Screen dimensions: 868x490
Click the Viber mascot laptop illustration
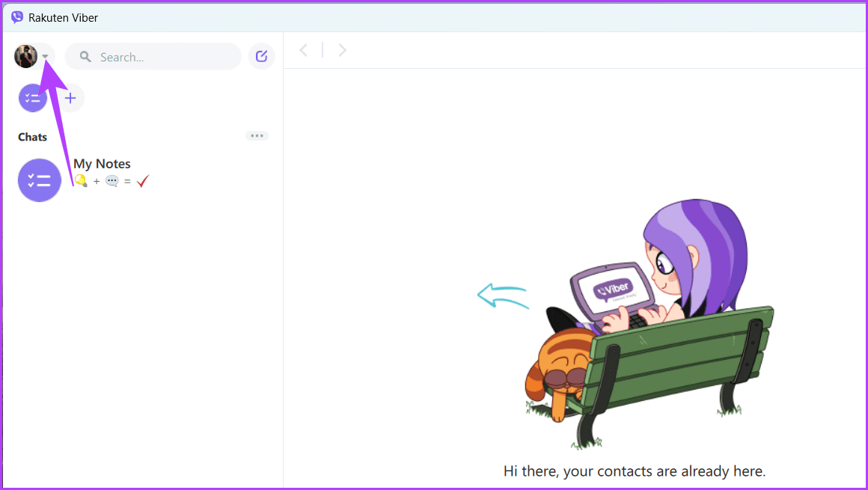[614, 288]
